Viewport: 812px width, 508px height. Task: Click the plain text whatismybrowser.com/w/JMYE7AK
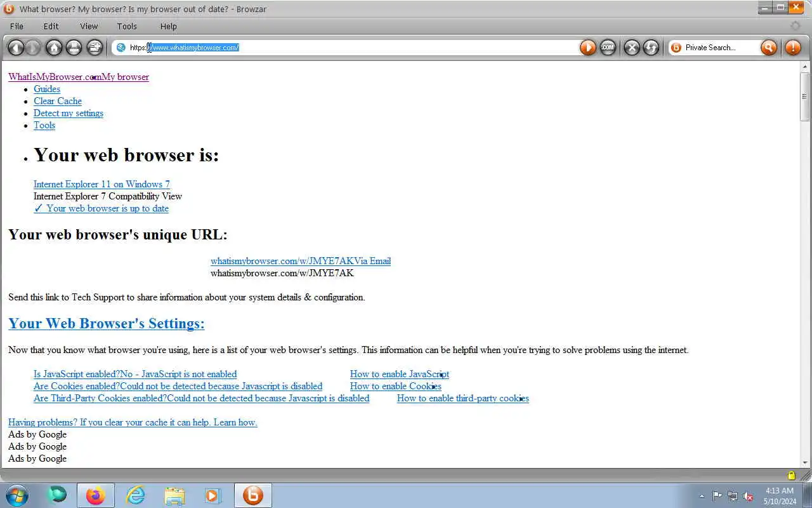[282, 273]
